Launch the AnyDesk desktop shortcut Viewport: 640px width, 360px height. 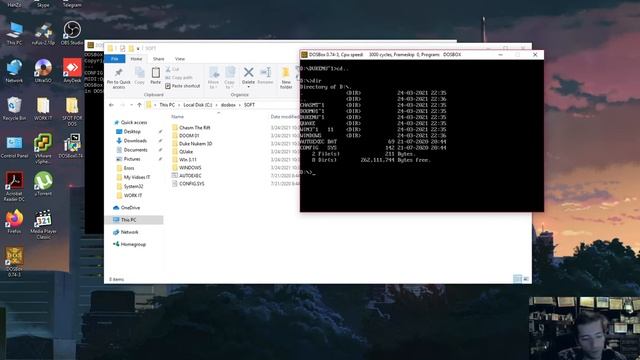coord(72,71)
